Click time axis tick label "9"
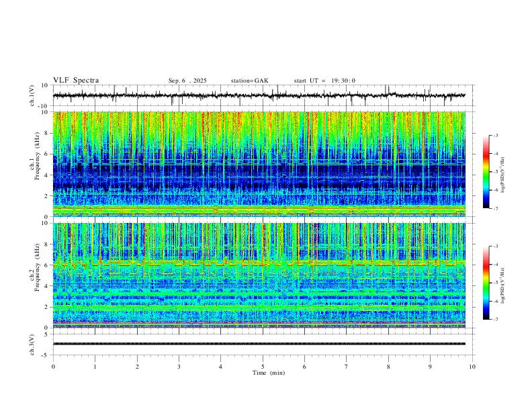This screenshot has height=411, width=532. click(x=430, y=367)
